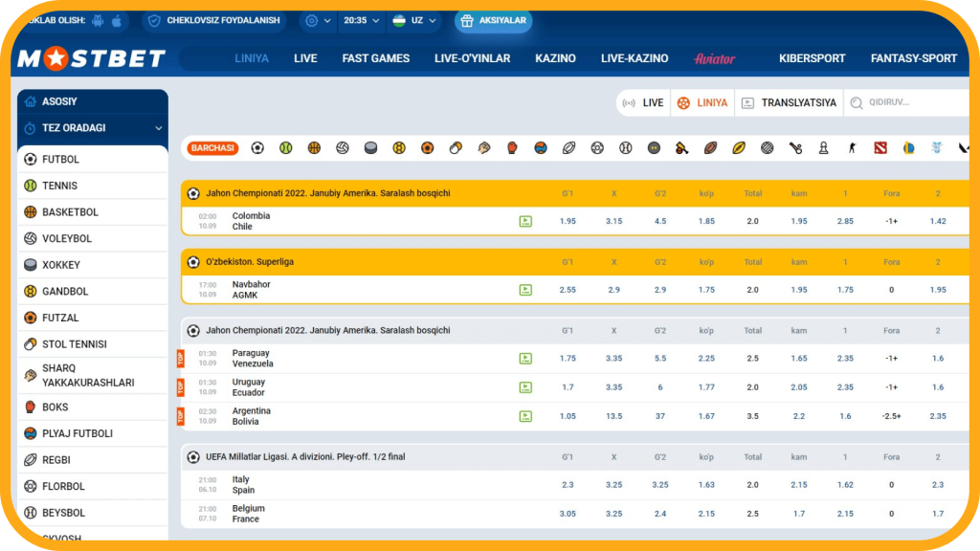Pick Belgium win odds 3.05
This screenshot has width=980, height=551.
click(x=568, y=514)
